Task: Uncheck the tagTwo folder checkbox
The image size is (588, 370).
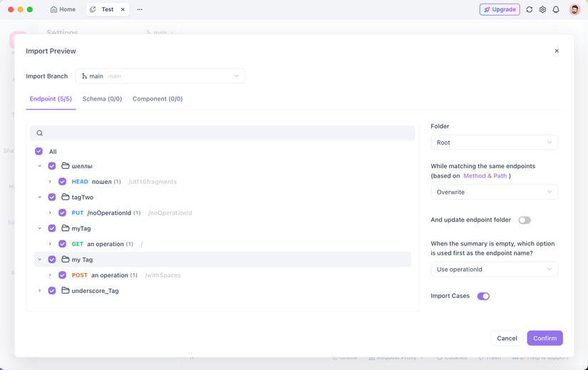Action: click(52, 197)
